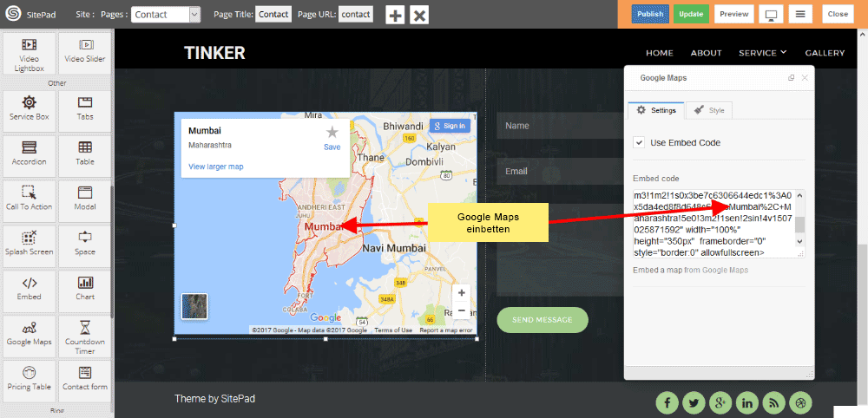The width and height of the screenshot is (868, 418).
Task: Insert the Pricing Table widget
Action: click(29, 380)
